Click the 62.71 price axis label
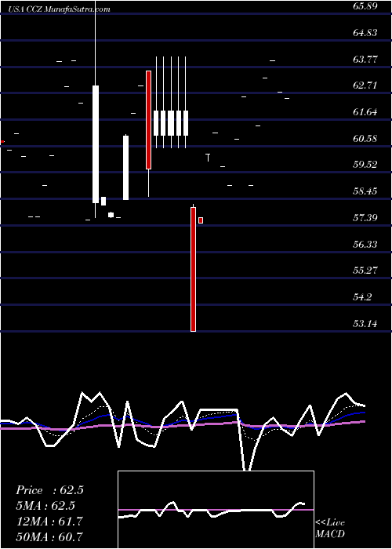392x549 pixels. 365,85
